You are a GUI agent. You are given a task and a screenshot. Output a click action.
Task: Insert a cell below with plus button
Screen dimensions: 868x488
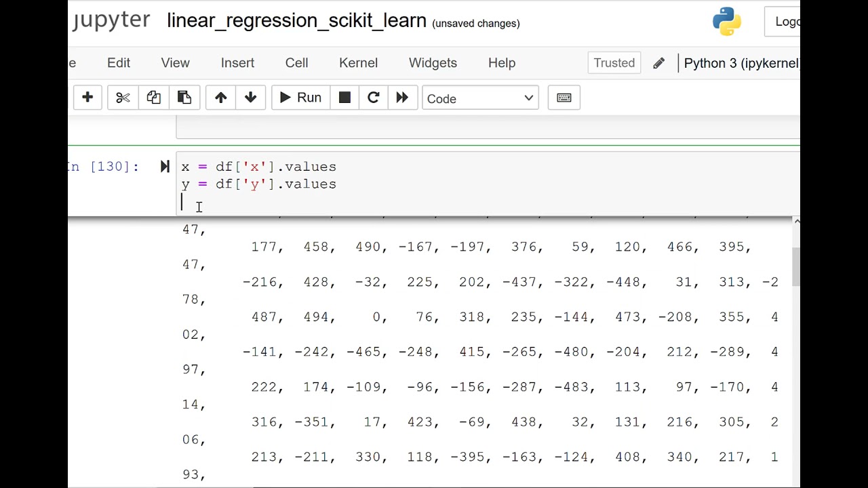tap(87, 98)
